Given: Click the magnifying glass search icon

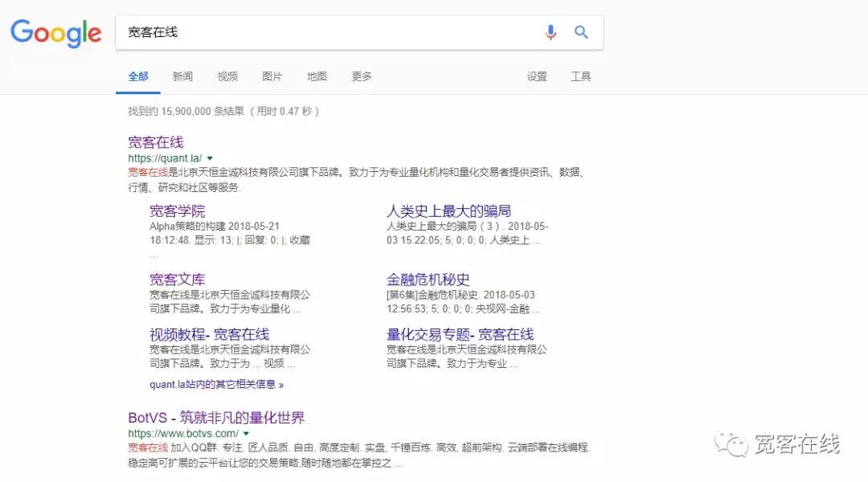Looking at the screenshot, I should point(581,32).
